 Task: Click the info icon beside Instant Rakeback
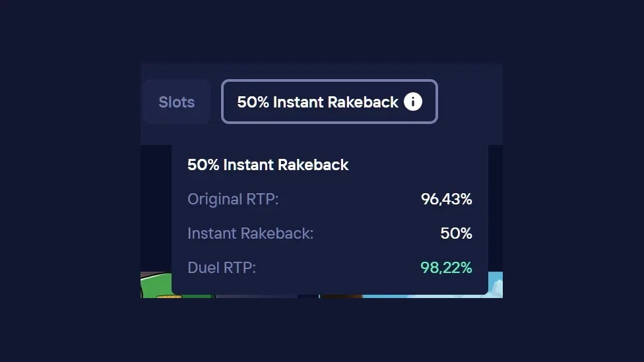(x=413, y=102)
